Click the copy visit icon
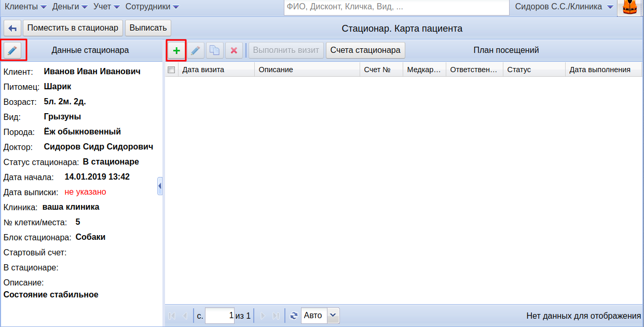The image size is (644, 327). [x=214, y=50]
